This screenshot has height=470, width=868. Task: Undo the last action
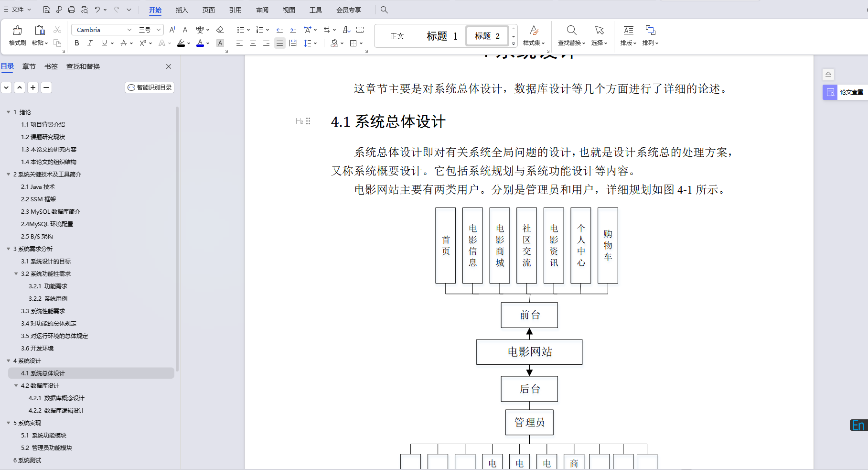(97, 10)
